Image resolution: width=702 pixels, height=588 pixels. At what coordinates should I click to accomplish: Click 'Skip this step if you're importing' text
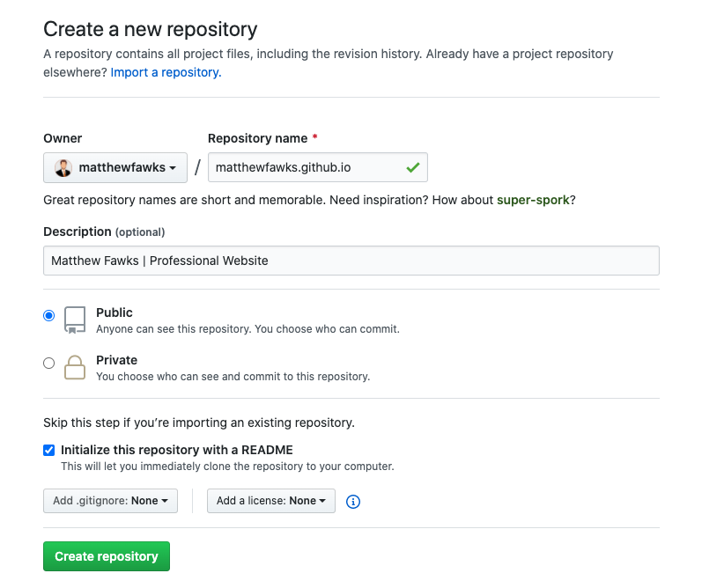(199, 423)
